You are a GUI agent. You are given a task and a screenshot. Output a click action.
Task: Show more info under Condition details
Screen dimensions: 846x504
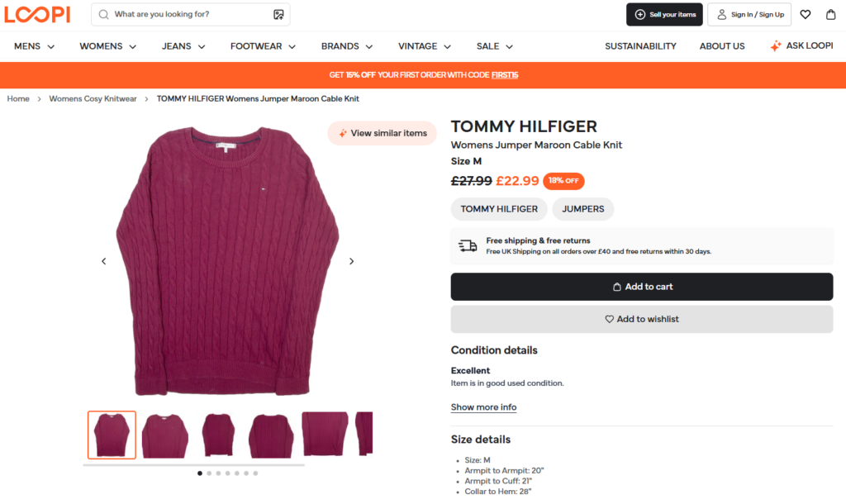pyautogui.click(x=483, y=407)
